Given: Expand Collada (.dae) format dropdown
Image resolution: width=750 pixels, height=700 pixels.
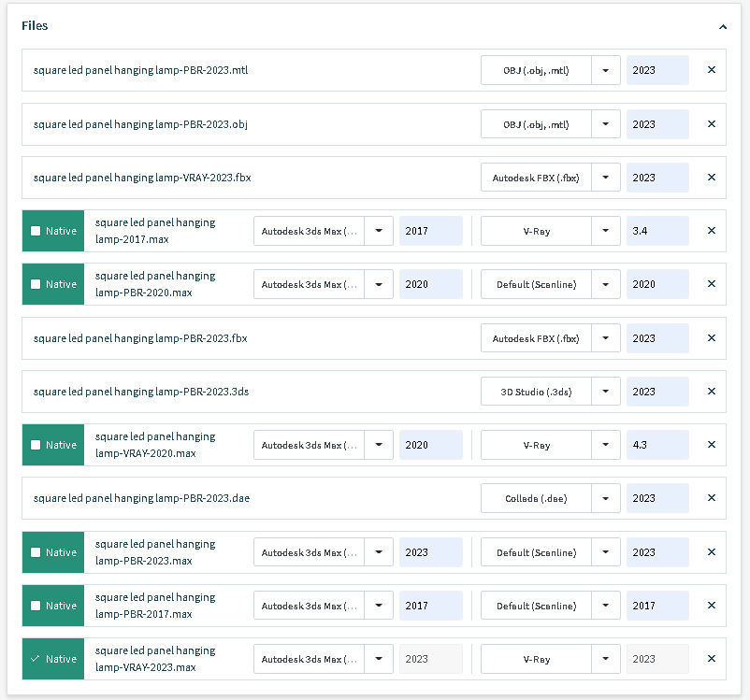Looking at the screenshot, I should 606,498.
